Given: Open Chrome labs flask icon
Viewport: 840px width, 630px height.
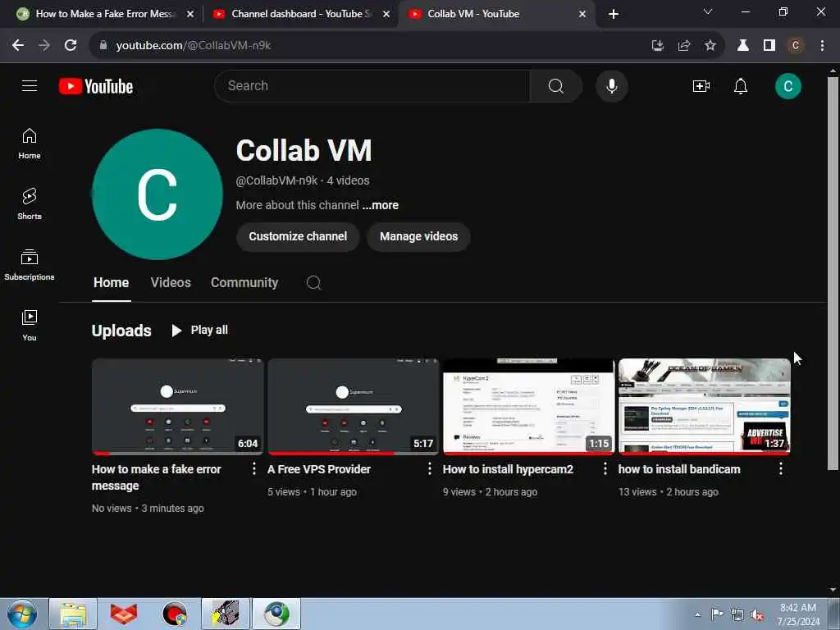Looking at the screenshot, I should tap(742, 46).
